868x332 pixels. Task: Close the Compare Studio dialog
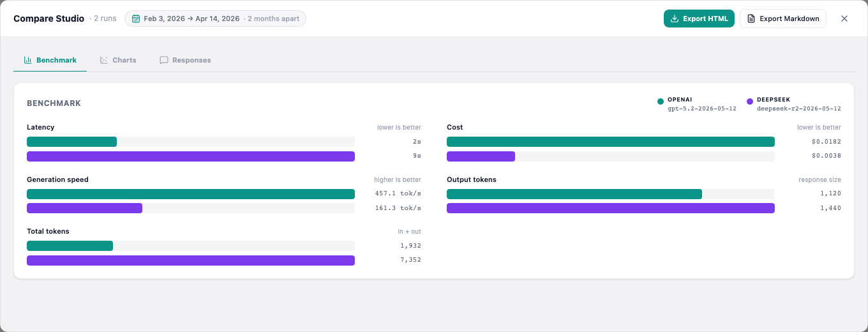click(x=844, y=19)
